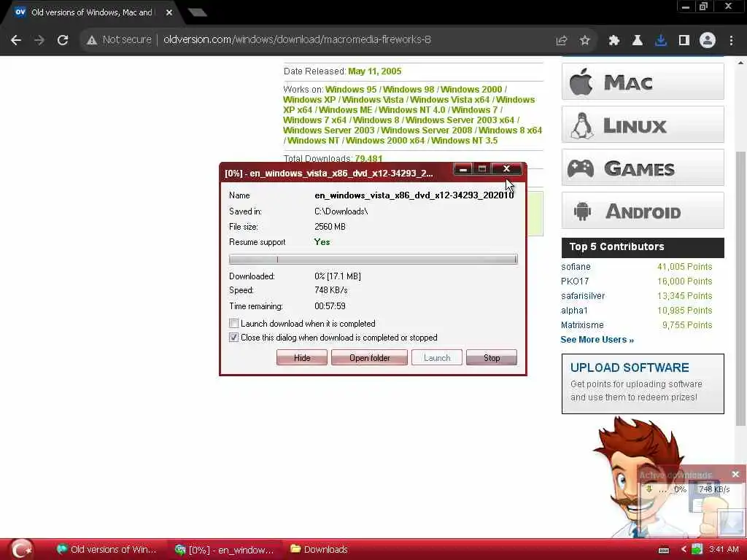
Task: Open contributor PKO17's profile
Action: pos(575,281)
